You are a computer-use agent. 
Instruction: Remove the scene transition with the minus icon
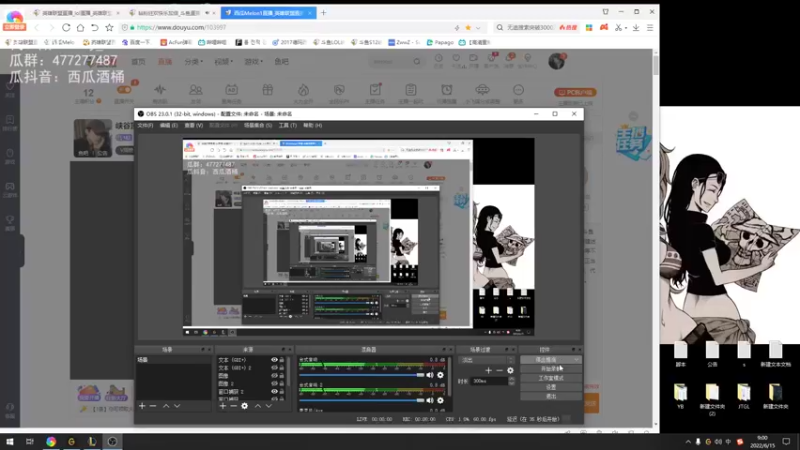pyautogui.click(x=499, y=370)
